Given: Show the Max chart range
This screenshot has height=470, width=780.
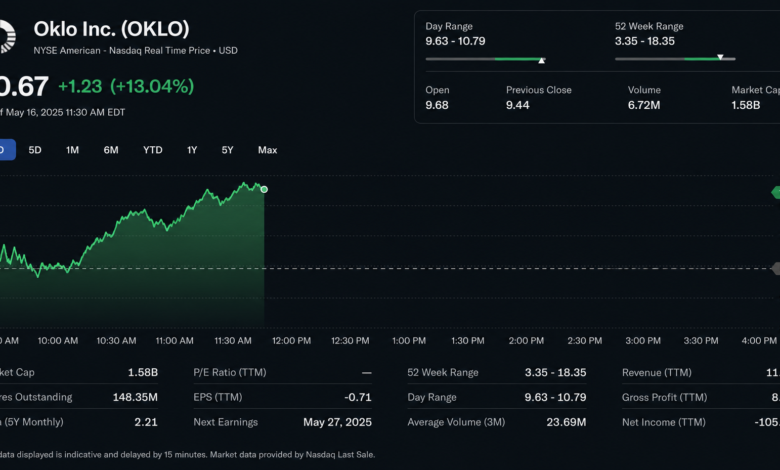Looking at the screenshot, I should (x=268, y=150).
